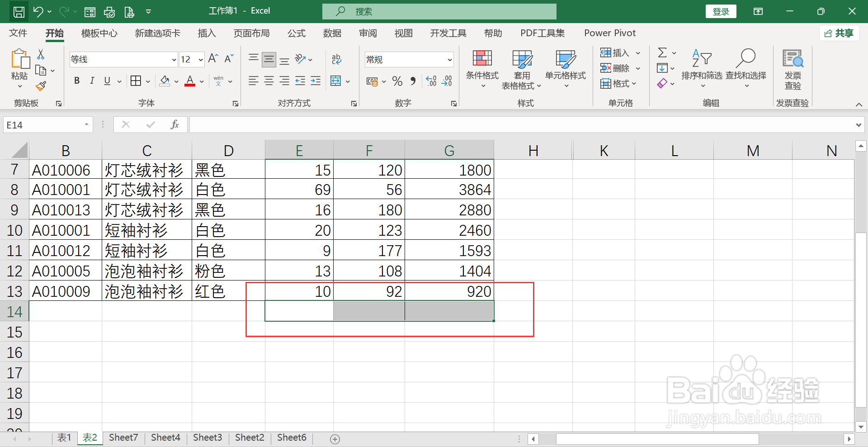Apply bold formatting
868x447 pixels.
tap(76, 81)
